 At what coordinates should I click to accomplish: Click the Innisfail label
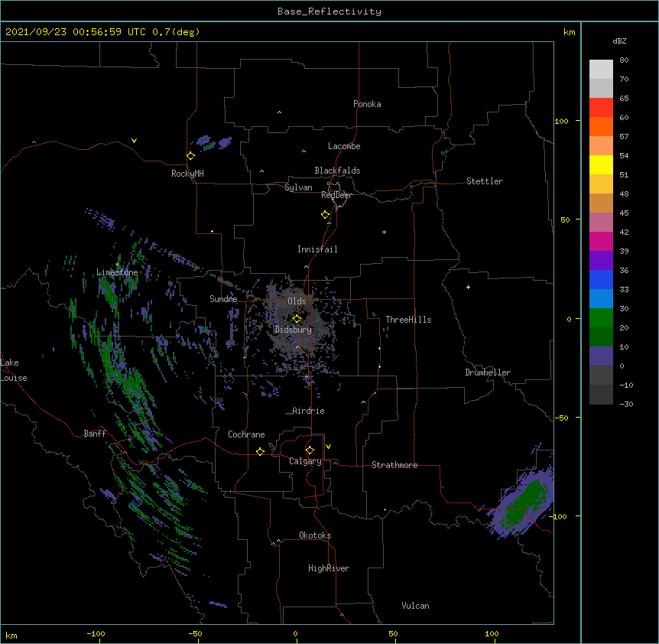click(x=317, y=249)
